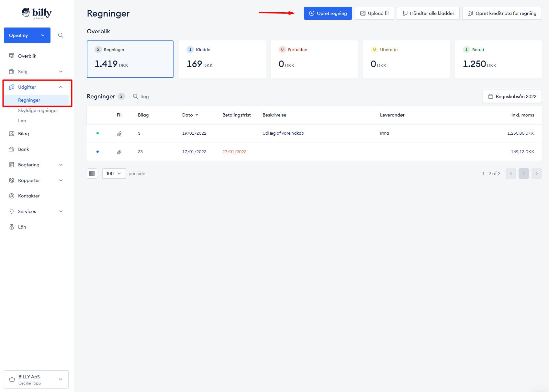The width and height of the screenshot is (549, 392).
Task: Filter by Ubetalte card
Action: pos(406,59)
